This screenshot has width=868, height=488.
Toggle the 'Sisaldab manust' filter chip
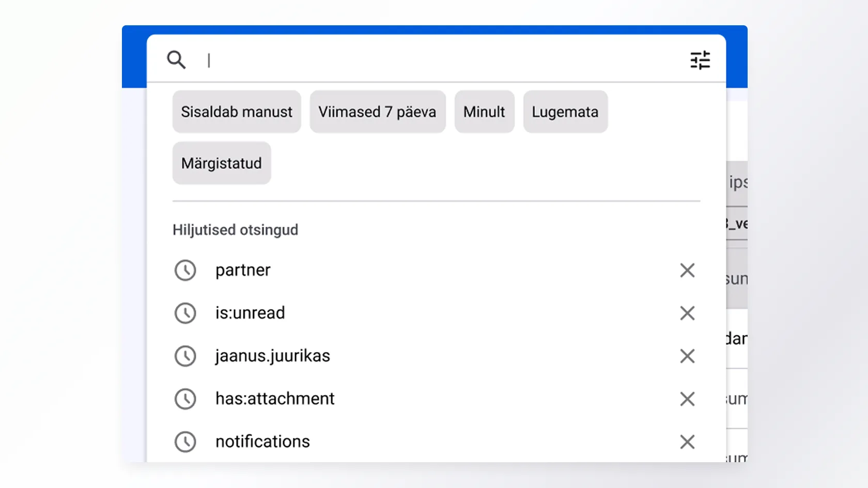[237, 112]
